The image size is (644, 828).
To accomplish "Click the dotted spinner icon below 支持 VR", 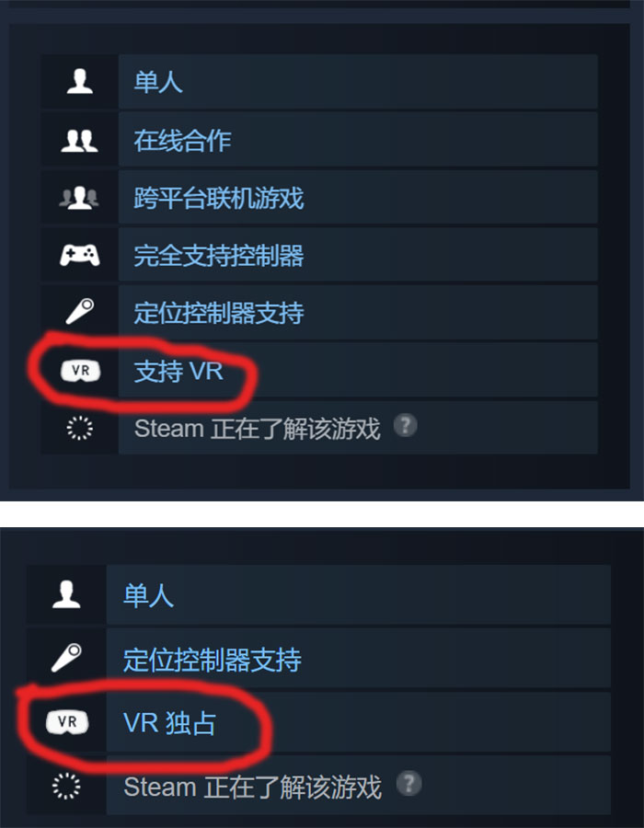I will [80, 428].
